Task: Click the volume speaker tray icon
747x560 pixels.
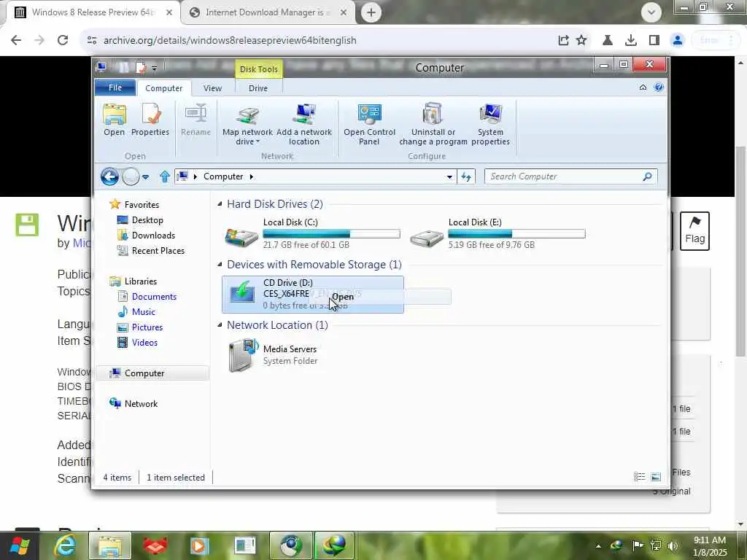Action: 673,545
